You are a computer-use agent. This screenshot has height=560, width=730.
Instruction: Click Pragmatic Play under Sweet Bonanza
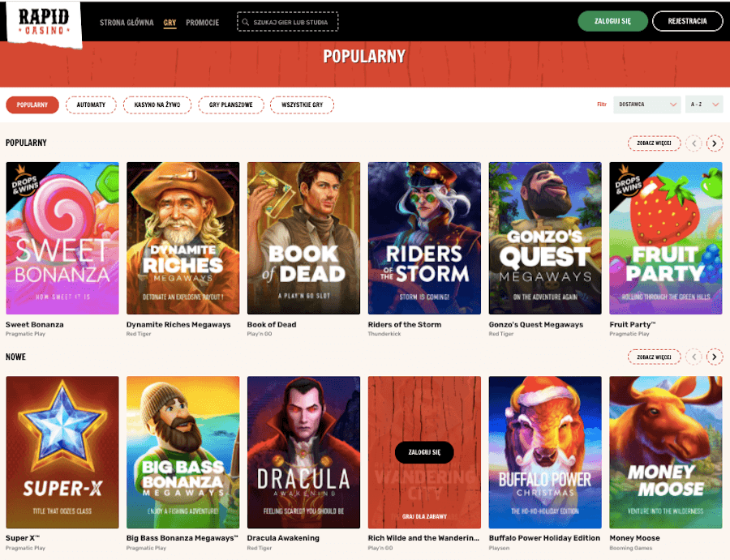click(25, 334)
